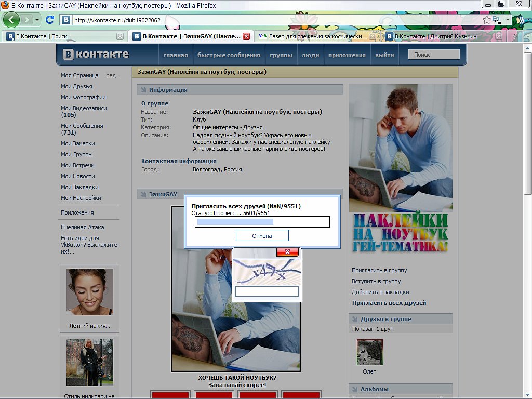Viewport: 532px width, 399px height.
Task: Close the active ЗажиGAY browser tab
Action: point(246,36)
